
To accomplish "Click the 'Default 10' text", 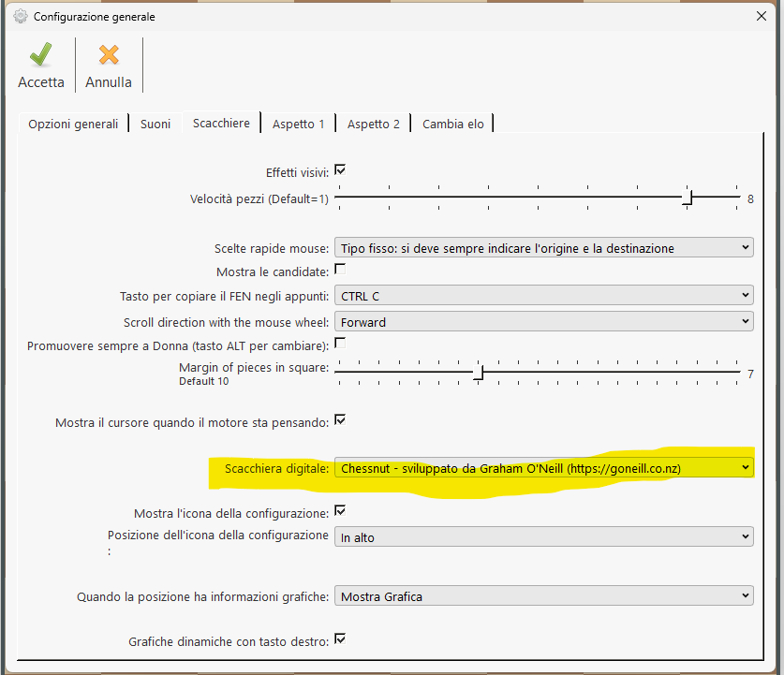I will (203, 381).
